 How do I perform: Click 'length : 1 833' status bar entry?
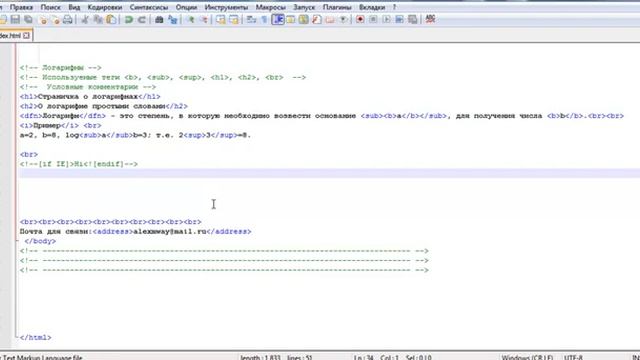point(260,358)
